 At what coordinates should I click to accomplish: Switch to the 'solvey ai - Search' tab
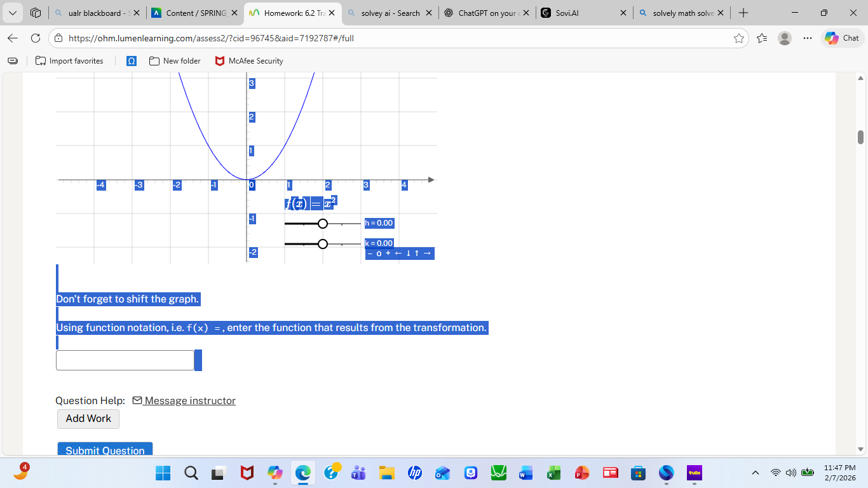point(390,13)
